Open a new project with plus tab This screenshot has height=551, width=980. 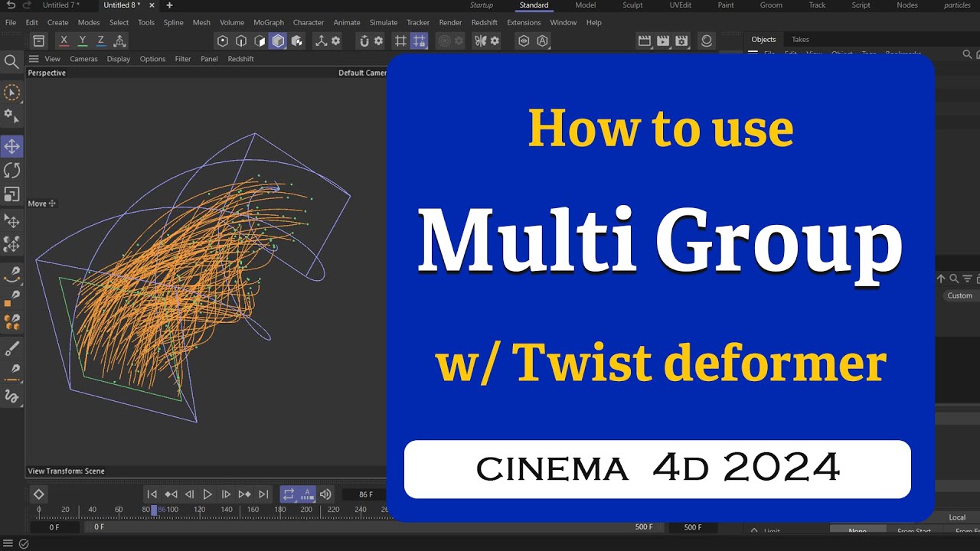click(169, 5)
